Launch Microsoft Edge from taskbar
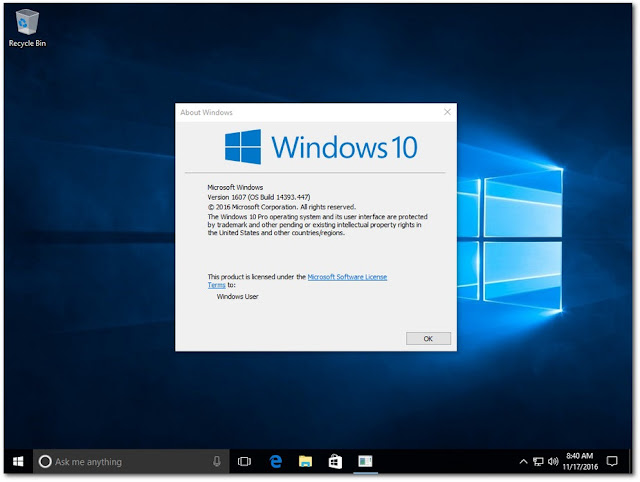640x482 pixels. point(276,462)
